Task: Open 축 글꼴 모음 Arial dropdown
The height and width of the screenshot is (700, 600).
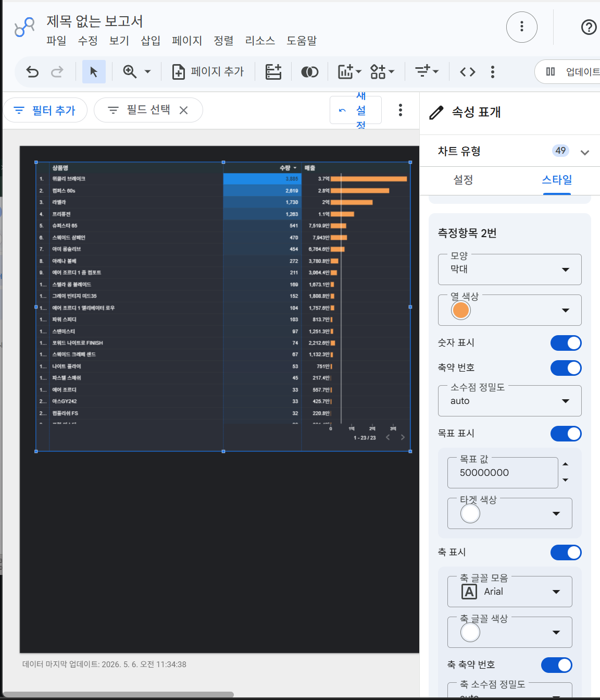Action: 510,592
